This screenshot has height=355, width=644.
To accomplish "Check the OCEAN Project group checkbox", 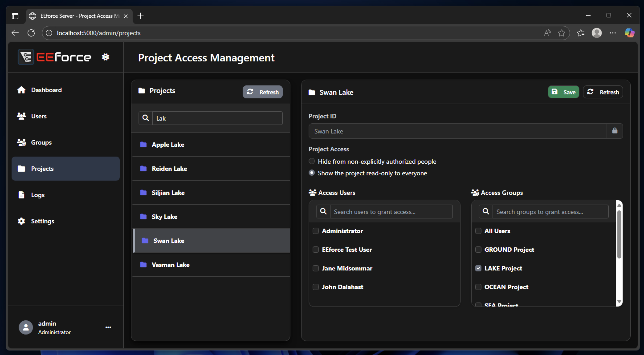I will (x=478, y=287).
